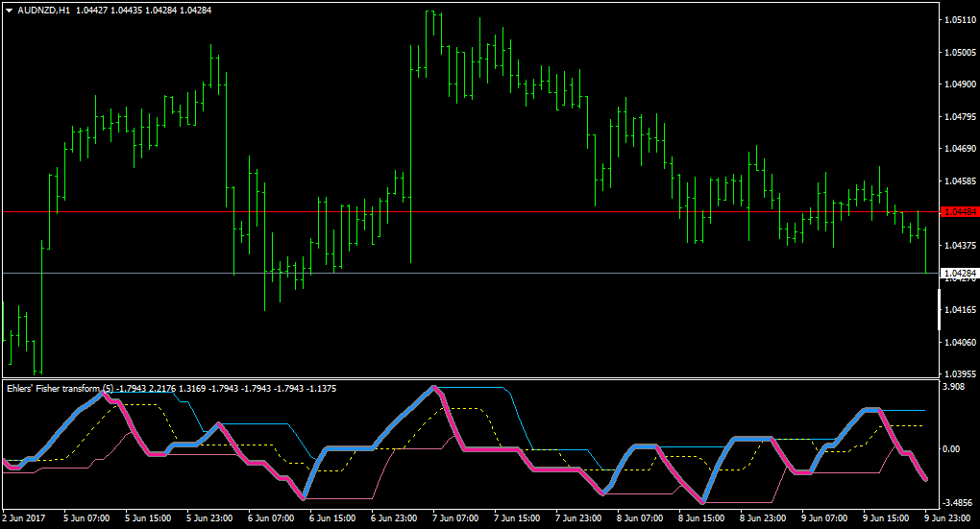Click the 5 Jun 23:00 time axis label

[209, 518]
